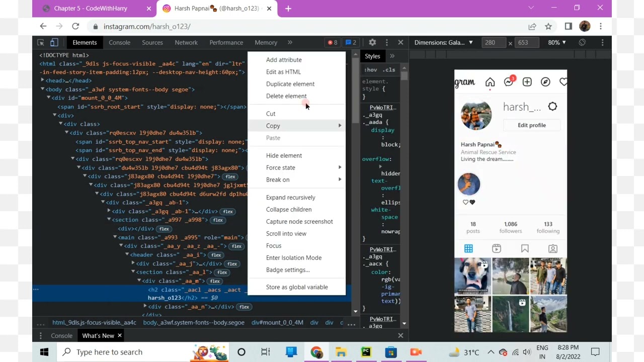
Task: Toggle flex badge on div _aa_n row
Action: coord(244,307)
